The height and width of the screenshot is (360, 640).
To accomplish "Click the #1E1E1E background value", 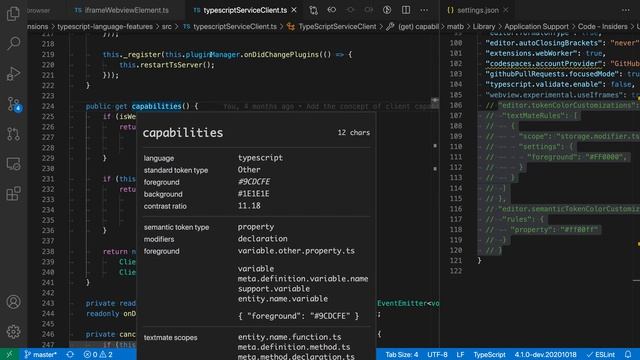I will click(253, 194).
